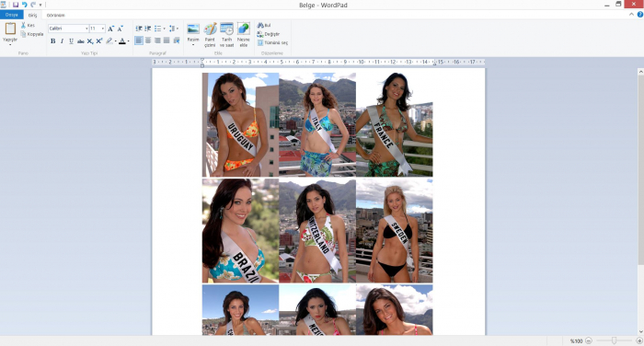
Task: Insert date via Tarih ve saat icon
Action: click(226, 29)
